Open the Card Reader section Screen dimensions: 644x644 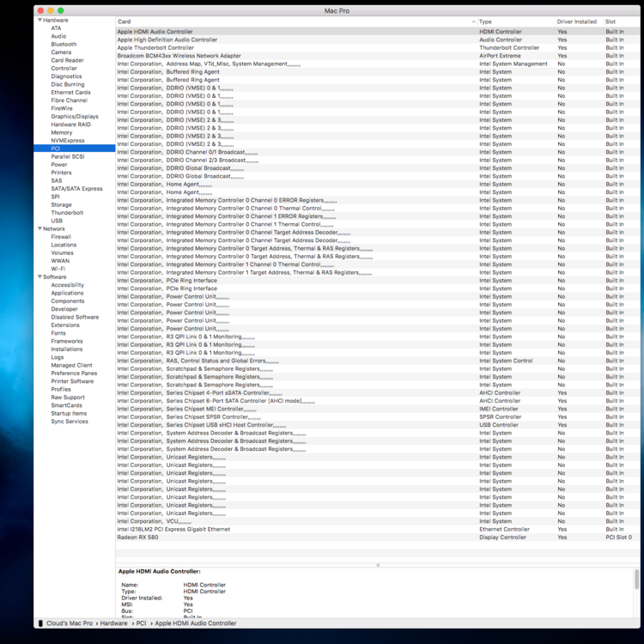click(67, 60)
